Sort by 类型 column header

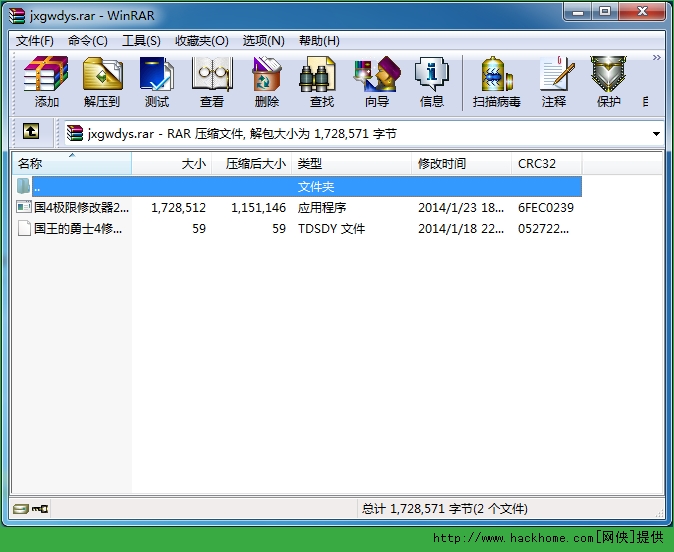(351, 163)
